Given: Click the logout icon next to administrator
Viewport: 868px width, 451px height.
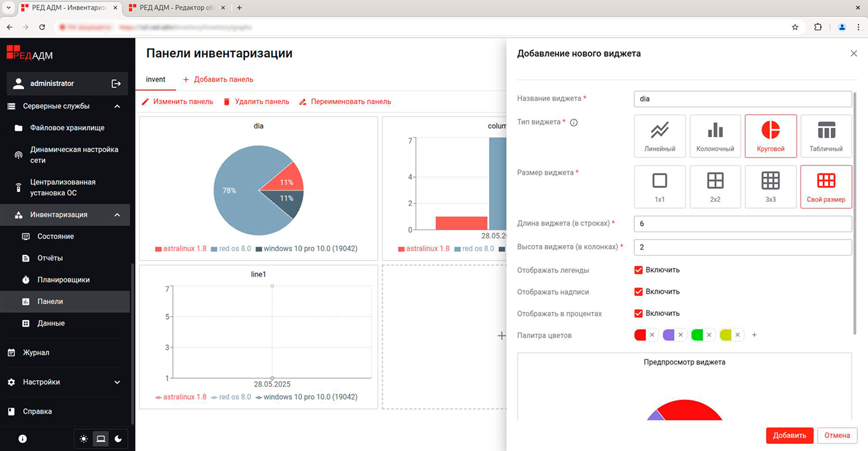Looking at the screenshot, I should click(x=116, y=83).
